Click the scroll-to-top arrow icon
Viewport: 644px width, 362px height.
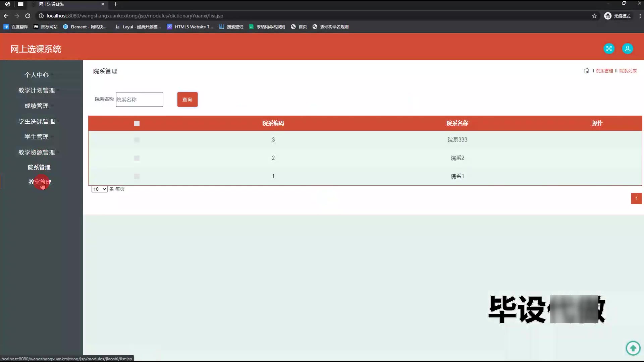[633, 348]
